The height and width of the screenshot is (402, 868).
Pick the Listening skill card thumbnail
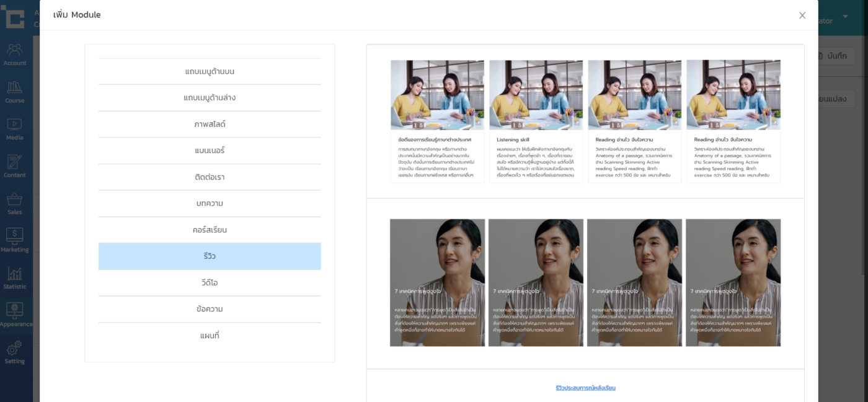(536, 95)
